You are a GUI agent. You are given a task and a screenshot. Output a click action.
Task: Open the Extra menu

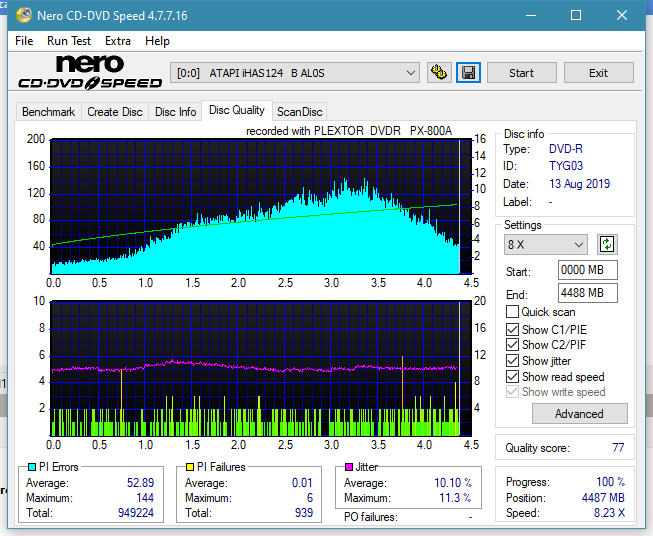[x=118, y=41]
